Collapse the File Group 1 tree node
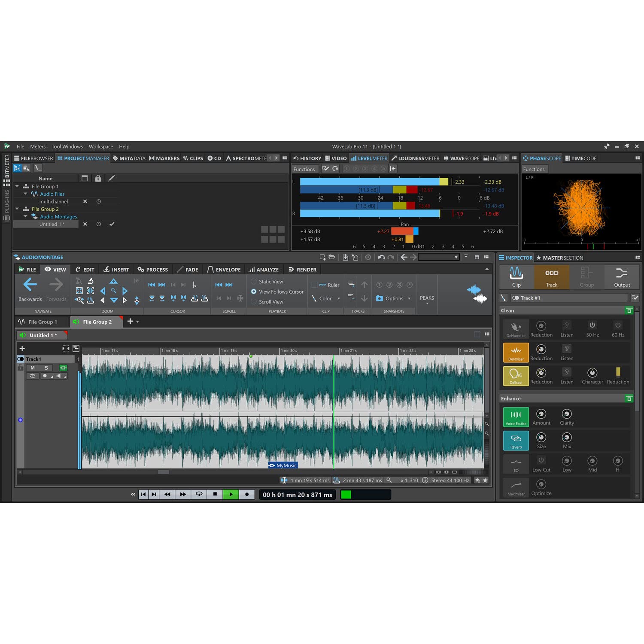 click(17, 186)
